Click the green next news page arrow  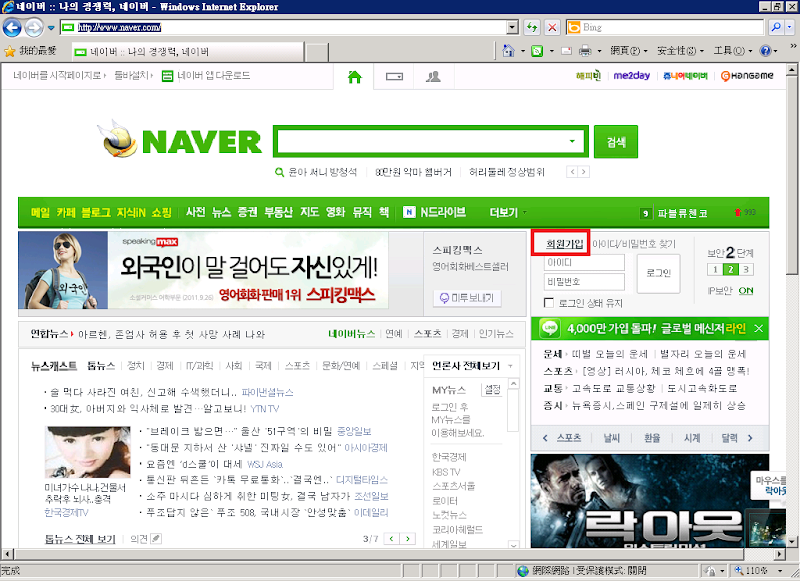(408, 538)
